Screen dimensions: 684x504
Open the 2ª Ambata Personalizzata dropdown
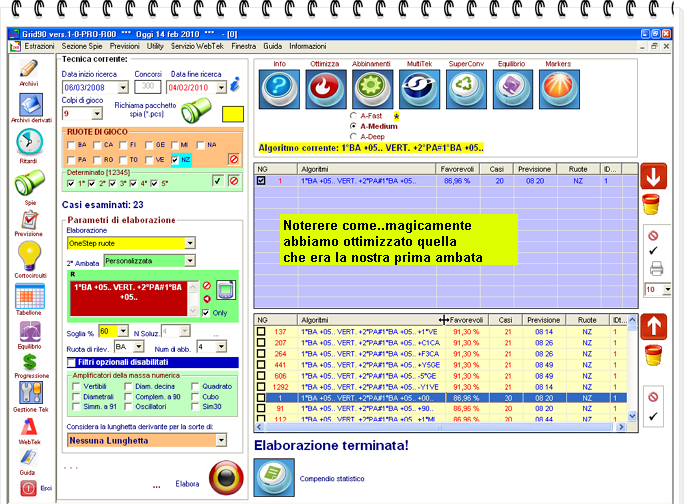(x=190, y=261)
